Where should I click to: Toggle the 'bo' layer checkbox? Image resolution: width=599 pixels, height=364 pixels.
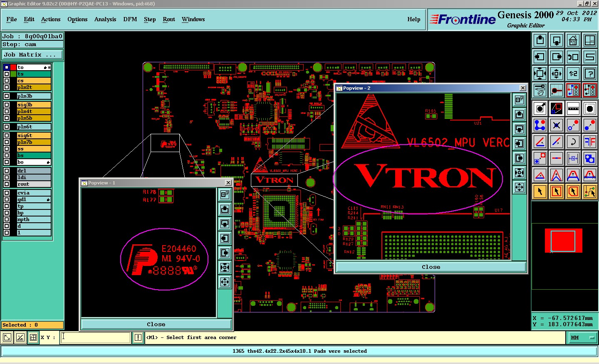7,162
